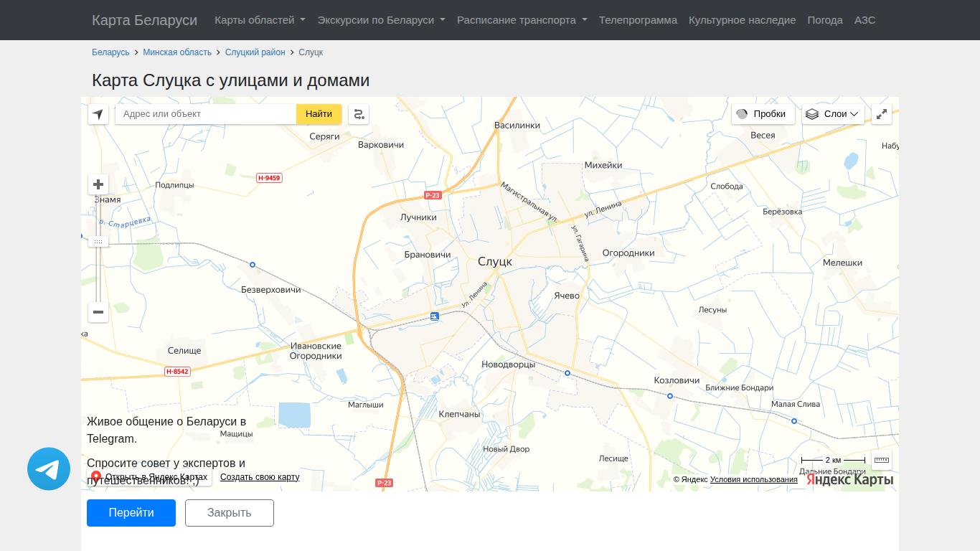This screenshot has width=980, height=551.
Task: Click the Огородники village label
Action: click(x=628, y=253)
